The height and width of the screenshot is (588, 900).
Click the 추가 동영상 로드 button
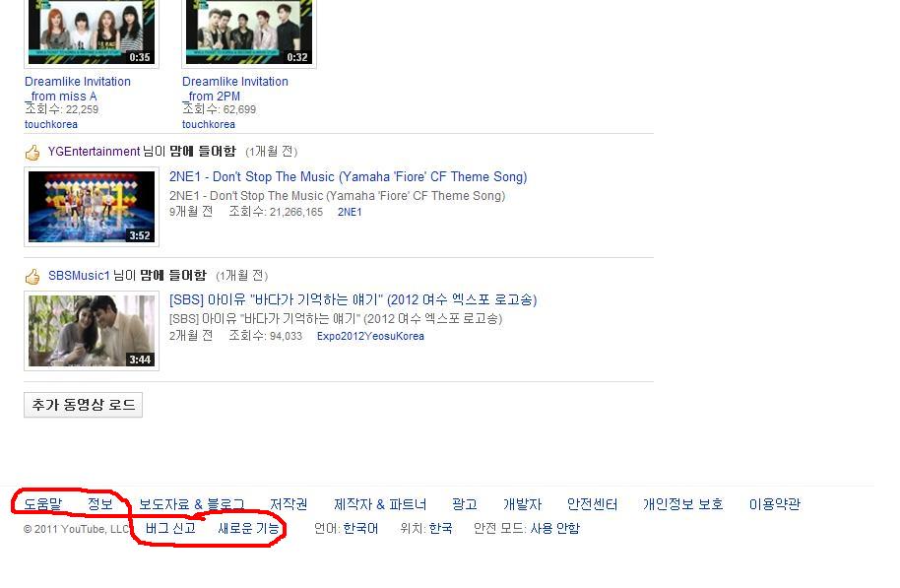pyautogui.click(x=84, y=405)
